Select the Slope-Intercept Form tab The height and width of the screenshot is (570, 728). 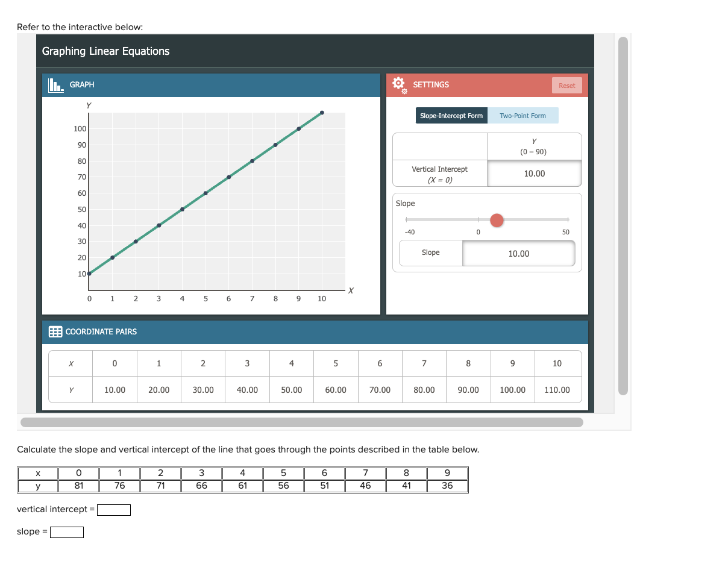click(x=451, y=115)
